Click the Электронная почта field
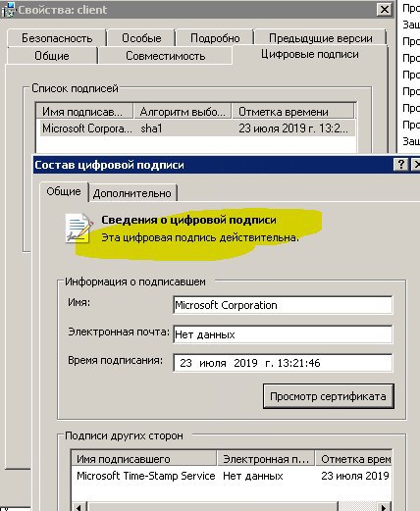 (283, 334)
